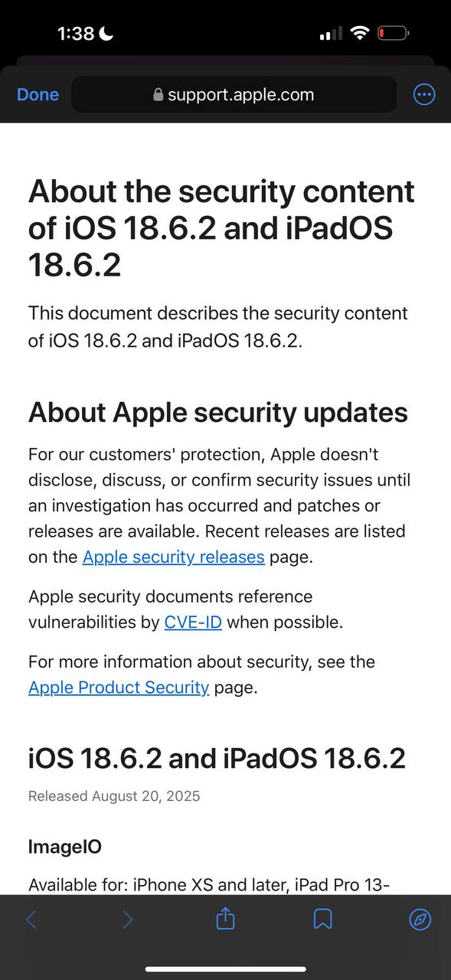Viewport: 451px width, 980px height.
Task: Tap the 1:38 clock in status bar
Action: [x=76, y=34]
